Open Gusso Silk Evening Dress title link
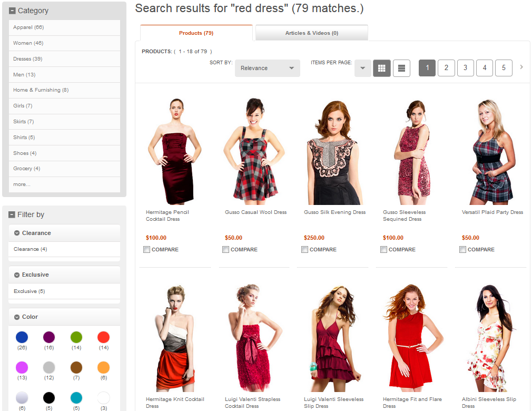This screenshot has width=532, height=411. (334, 212)
